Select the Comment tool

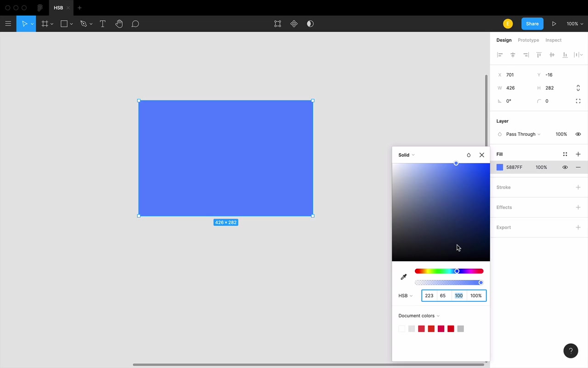click(135, 24)
